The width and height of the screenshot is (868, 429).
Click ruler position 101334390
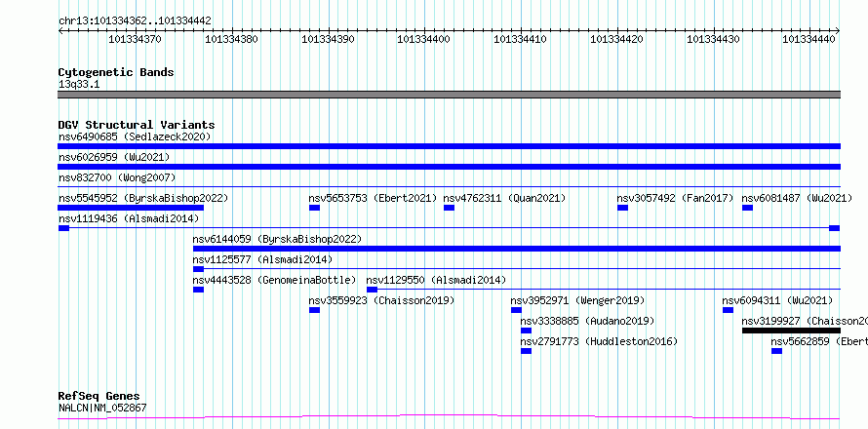coord(328,39)
